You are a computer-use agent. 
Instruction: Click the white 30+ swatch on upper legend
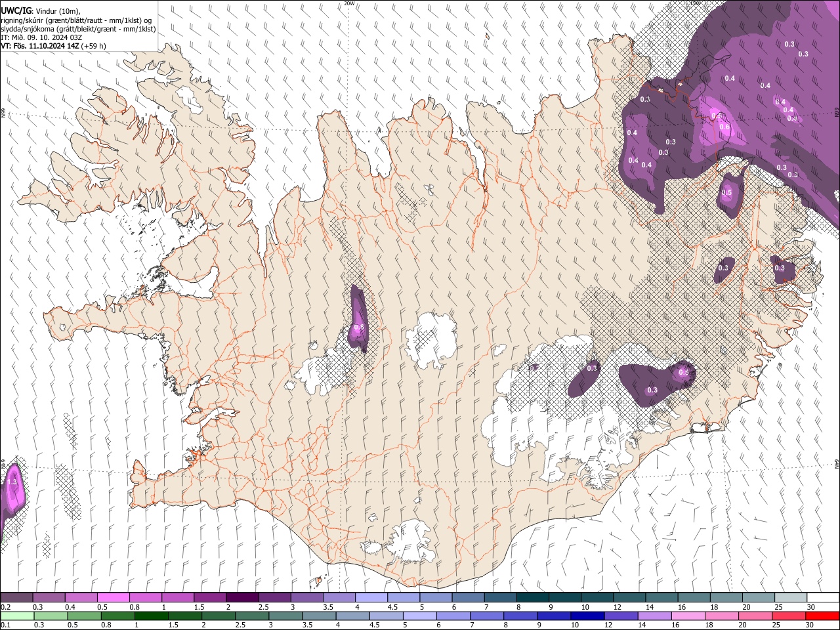823,598
